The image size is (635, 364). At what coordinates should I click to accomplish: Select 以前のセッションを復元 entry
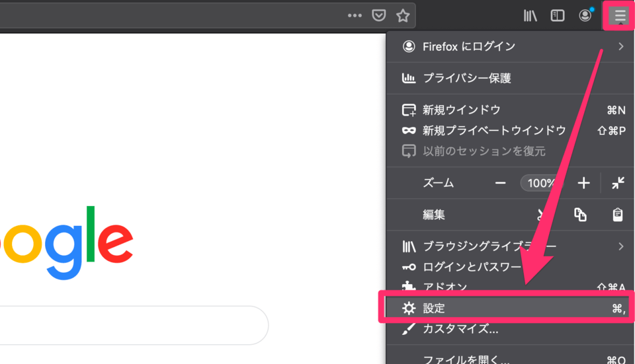[x=510, y=151]
